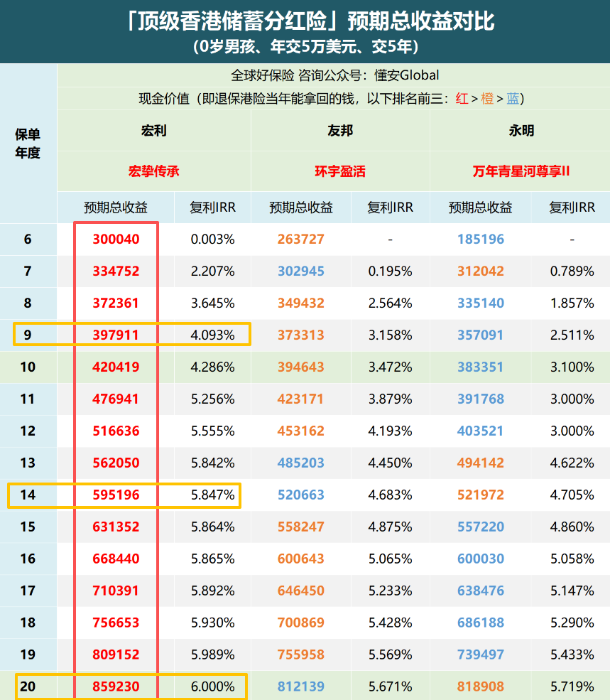Select the value 558247
This screenshot has width=610, height=700.
click(x=301, y=527)
